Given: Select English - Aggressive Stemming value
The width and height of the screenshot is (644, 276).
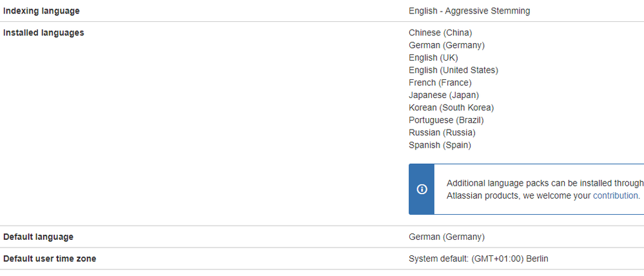Looking at the screenshot, I should tap(469, 11).
